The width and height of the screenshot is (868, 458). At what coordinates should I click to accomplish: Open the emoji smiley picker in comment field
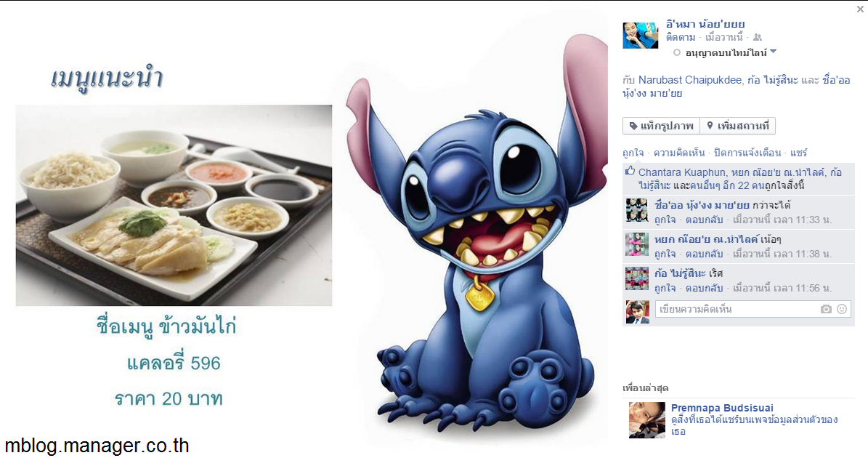(x=841, y=309)
